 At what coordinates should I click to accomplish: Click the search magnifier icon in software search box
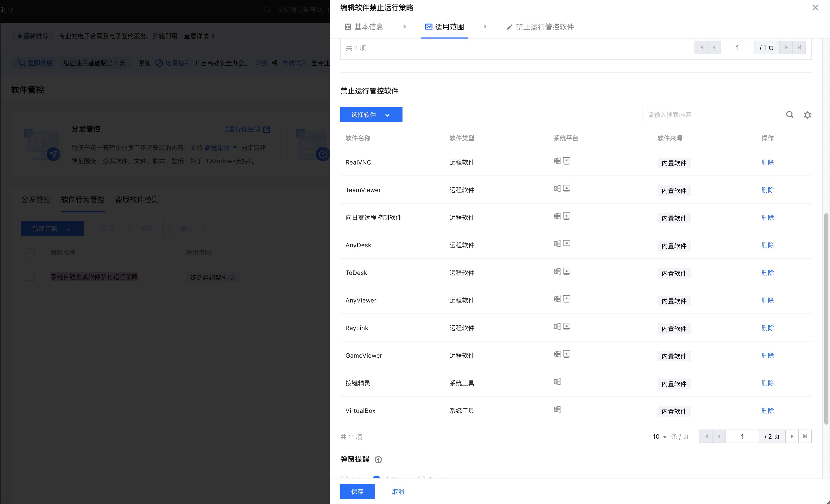pyautogui.click(x=790, y=115)
